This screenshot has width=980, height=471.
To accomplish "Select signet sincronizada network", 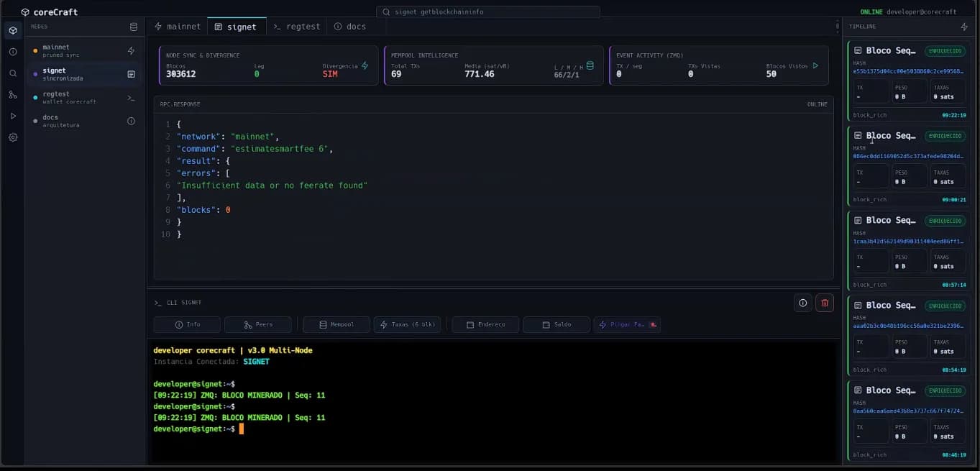I will [83, 74].
